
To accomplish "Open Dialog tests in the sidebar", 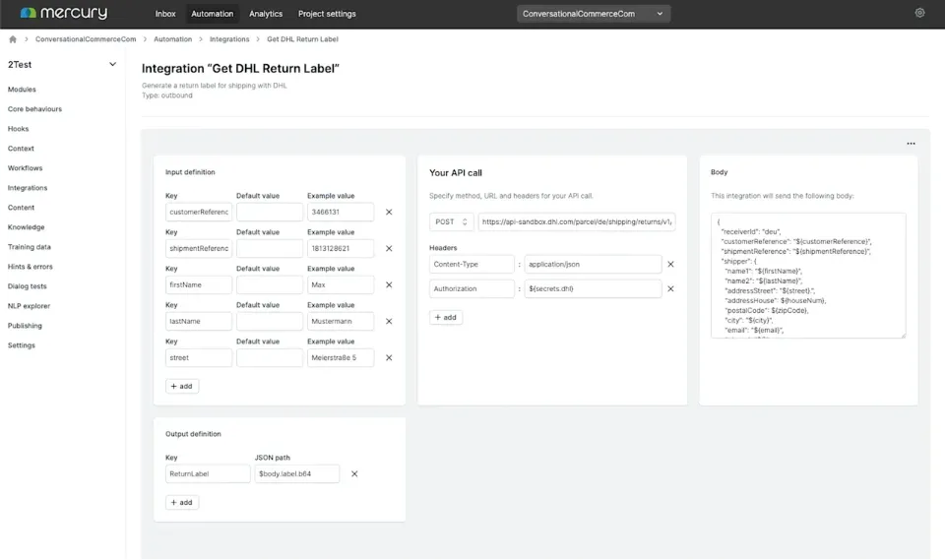I will (27, 286).
